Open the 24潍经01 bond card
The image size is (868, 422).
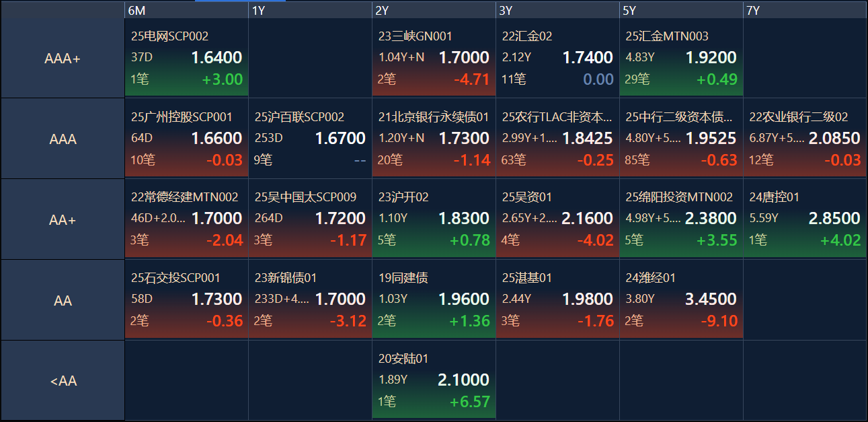pyautogui.click(x=681, y=300)
